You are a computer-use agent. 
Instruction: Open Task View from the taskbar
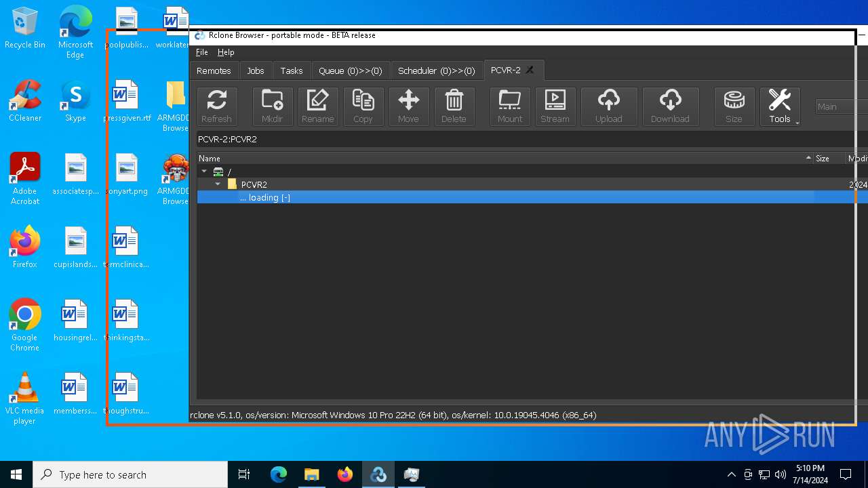pos(244,474)
